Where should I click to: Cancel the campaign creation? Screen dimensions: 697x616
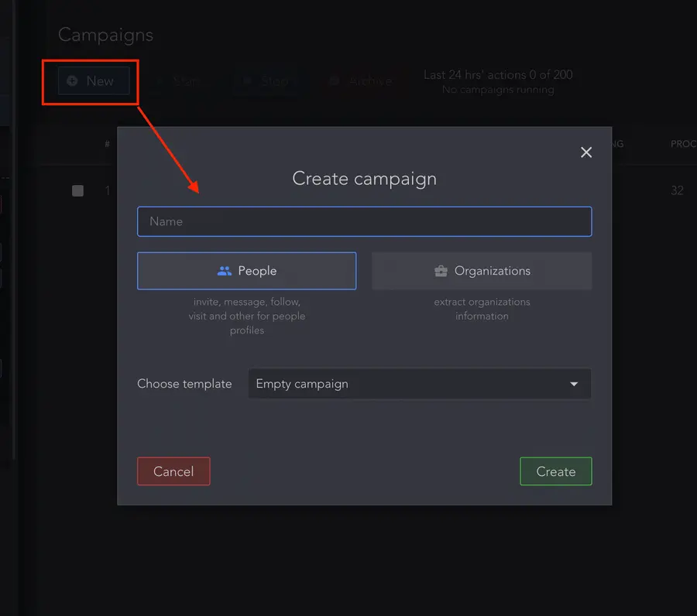(x=173, y=471)
